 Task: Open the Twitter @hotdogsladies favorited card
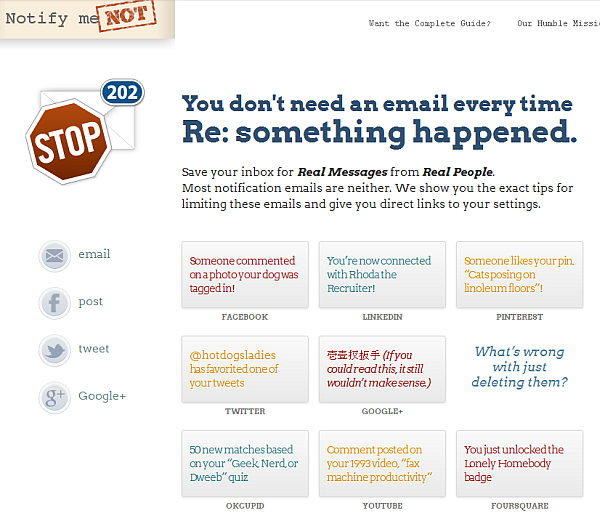pyautogui.click(x=245, y=369)
